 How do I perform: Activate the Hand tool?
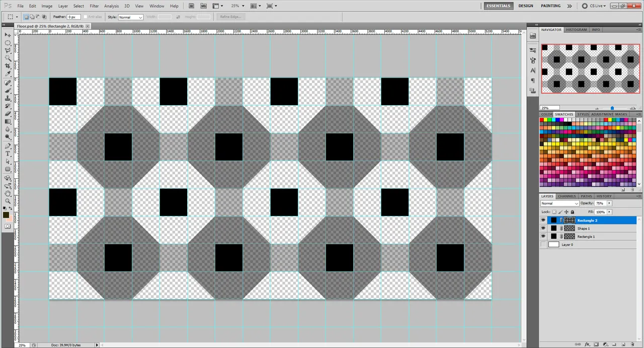(x=8, y=193)
